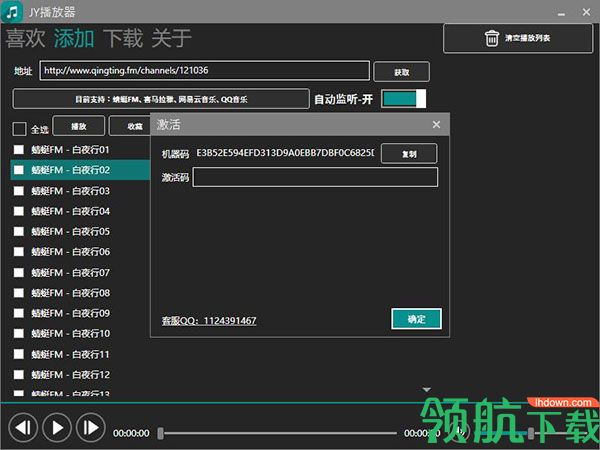
Task: Select the 蜻蜓FM - 白夜行11 entry
Action: tap(70, 354)
